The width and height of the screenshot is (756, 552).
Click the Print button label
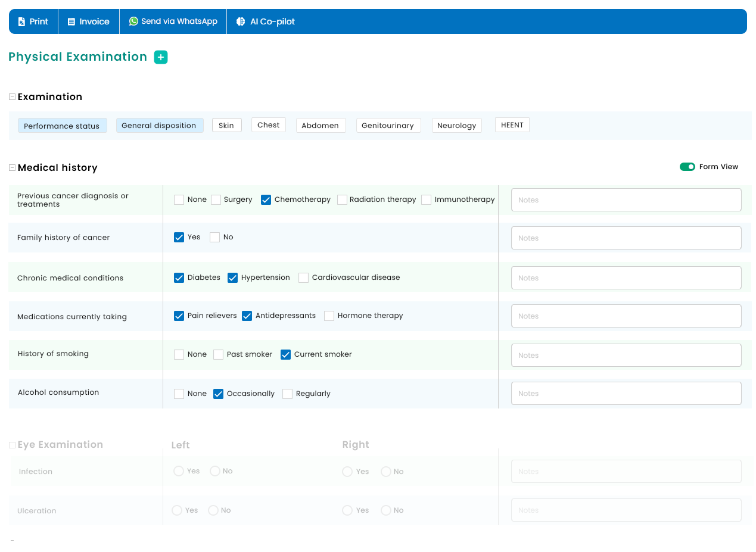39,21
